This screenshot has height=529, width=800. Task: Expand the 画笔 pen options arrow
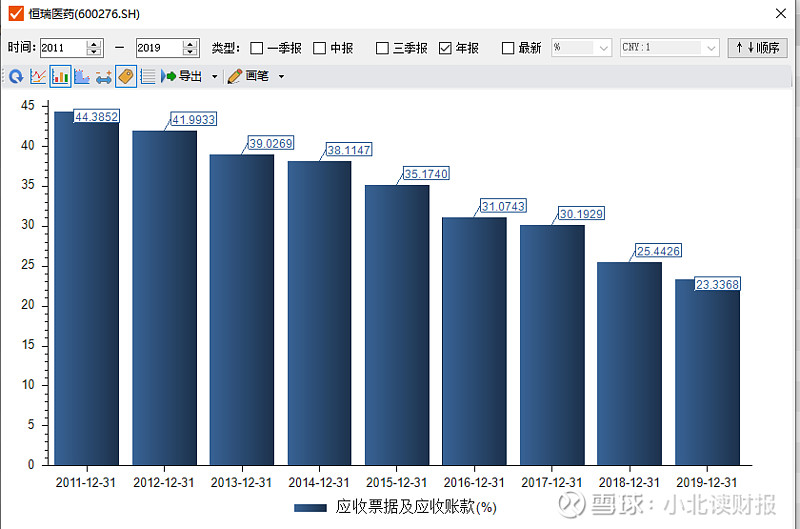pos(281,77)
